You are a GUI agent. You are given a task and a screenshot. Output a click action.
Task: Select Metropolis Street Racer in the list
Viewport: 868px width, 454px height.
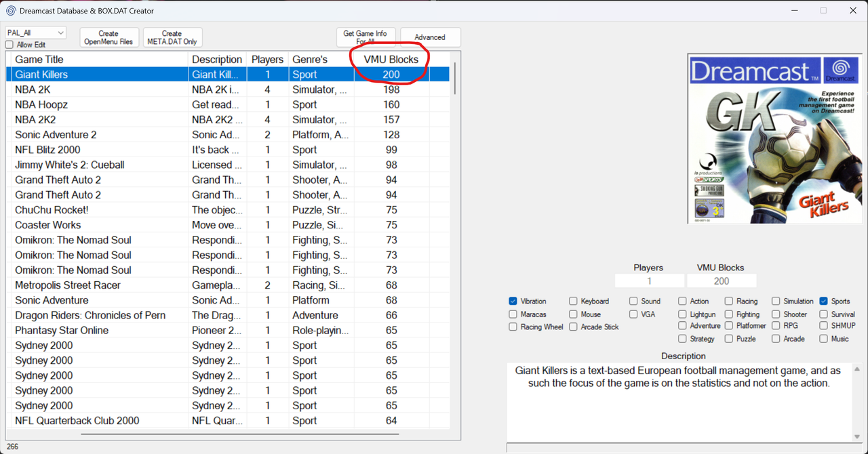pyautogui.click(x=68, y=285)
